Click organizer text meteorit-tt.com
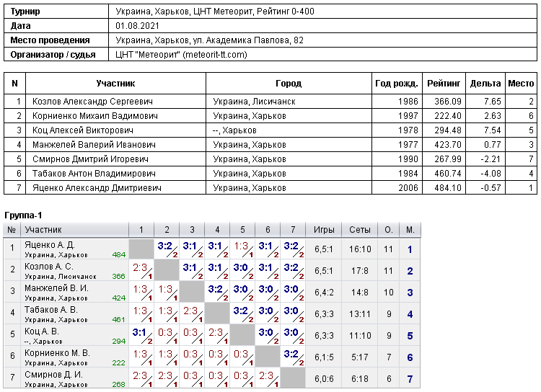The height and width of the screenshot is (392, 541). pyautogui.click(x=215, y=55)
